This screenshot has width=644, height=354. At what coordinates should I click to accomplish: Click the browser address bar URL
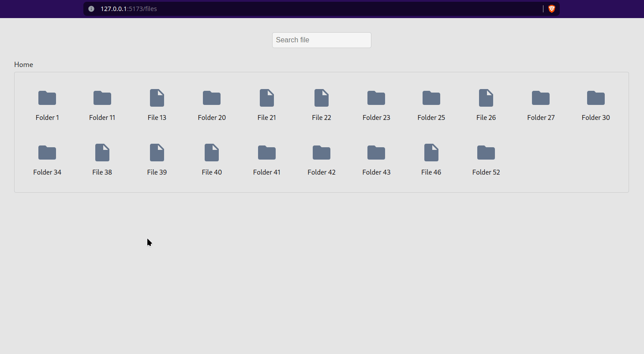tap(129, 9)
